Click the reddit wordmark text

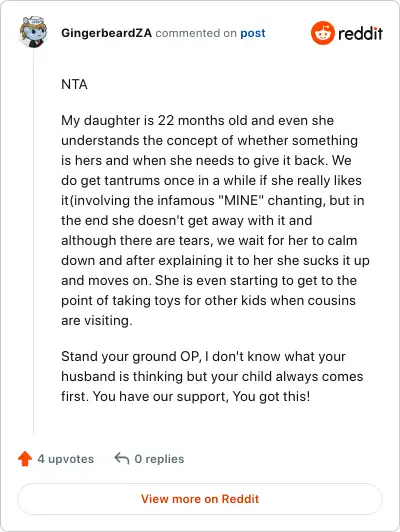click(x=360, y=33)
